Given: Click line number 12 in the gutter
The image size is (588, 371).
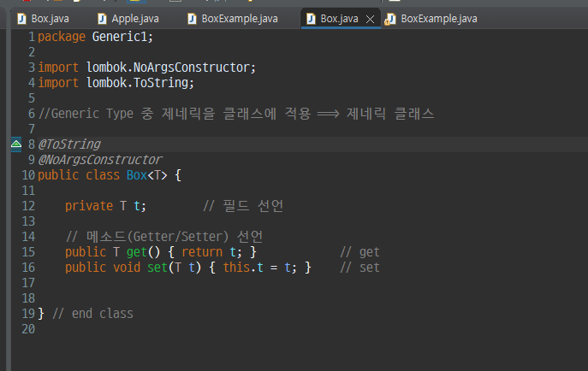Looking at the screenshot, I should click(28, 205).
